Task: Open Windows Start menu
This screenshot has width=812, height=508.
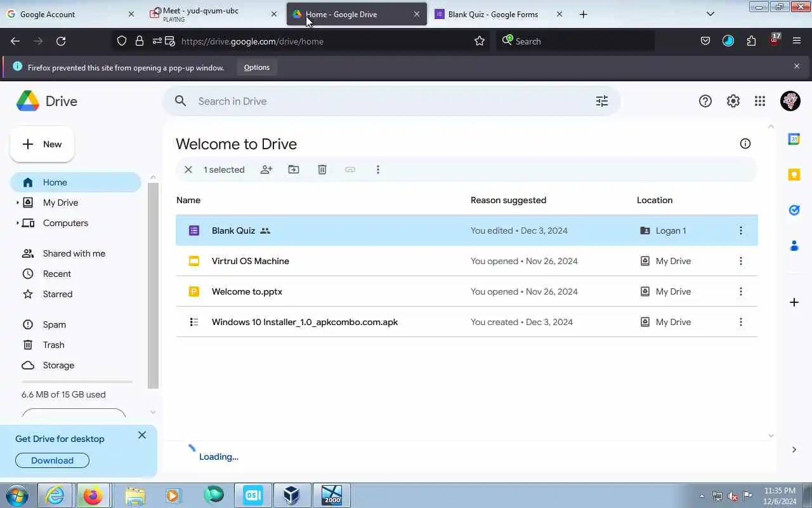Action: pyautogui.click(x=17, y=495)
